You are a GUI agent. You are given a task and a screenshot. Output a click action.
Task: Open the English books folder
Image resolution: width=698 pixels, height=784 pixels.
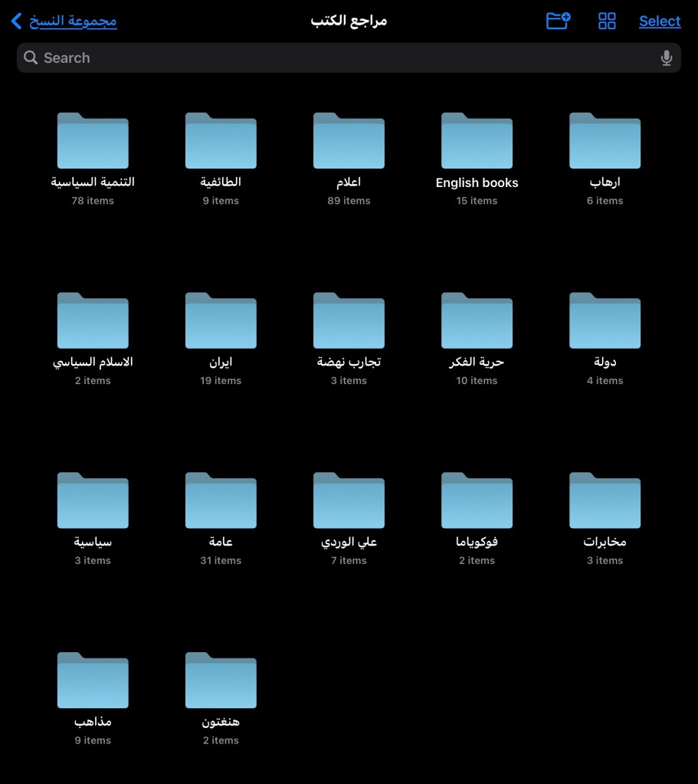coord(477,142)
